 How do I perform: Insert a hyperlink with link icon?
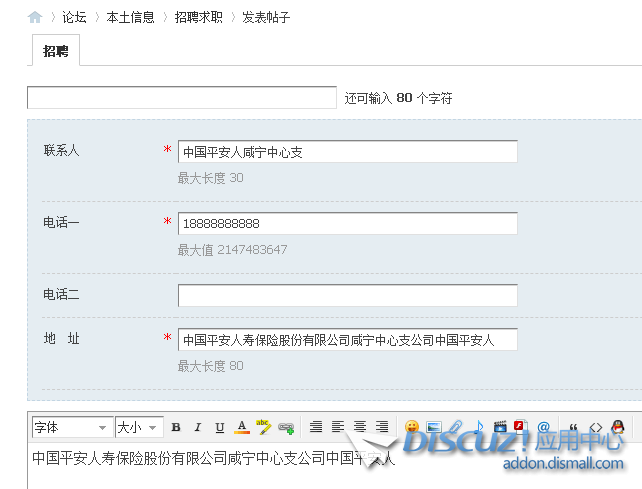coord(286,428)
